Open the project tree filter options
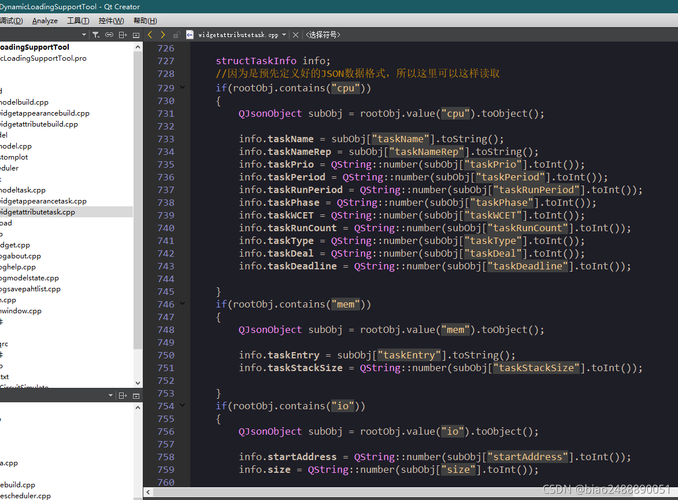The width and height of the screenshot is (678, 500). pyautogui.click(x=96, y=35)
